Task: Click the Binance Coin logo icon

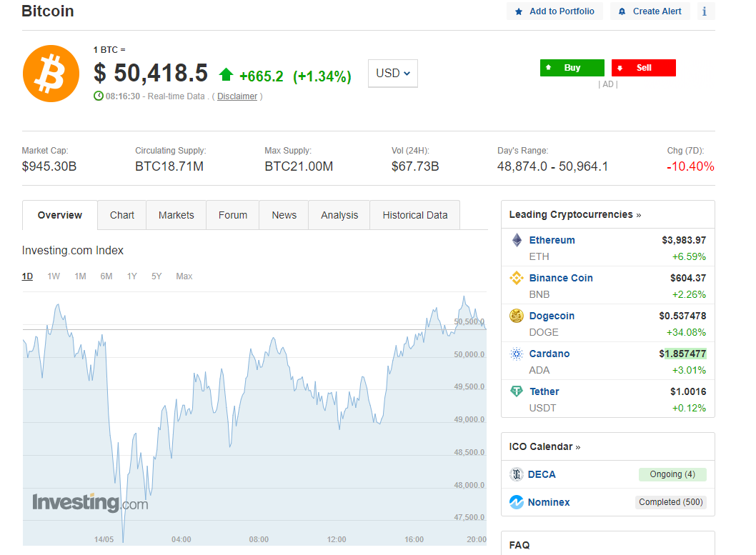Action: 517,278
